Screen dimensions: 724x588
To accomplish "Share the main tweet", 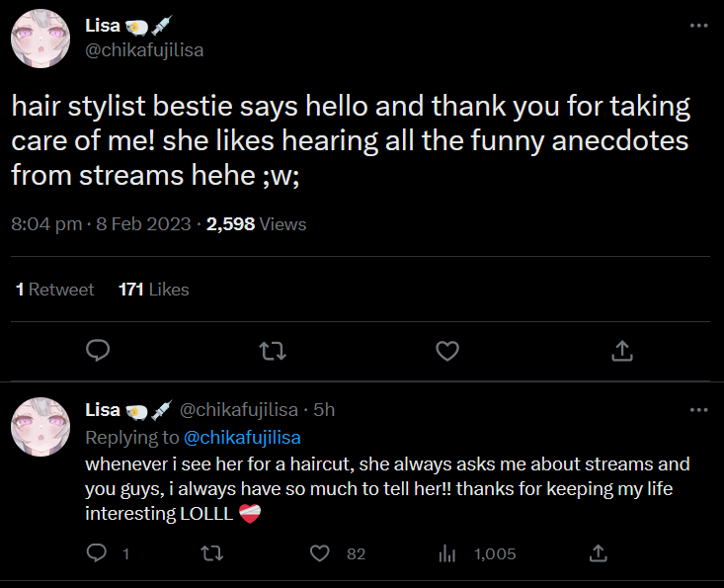I will click(x=622, y=351).
